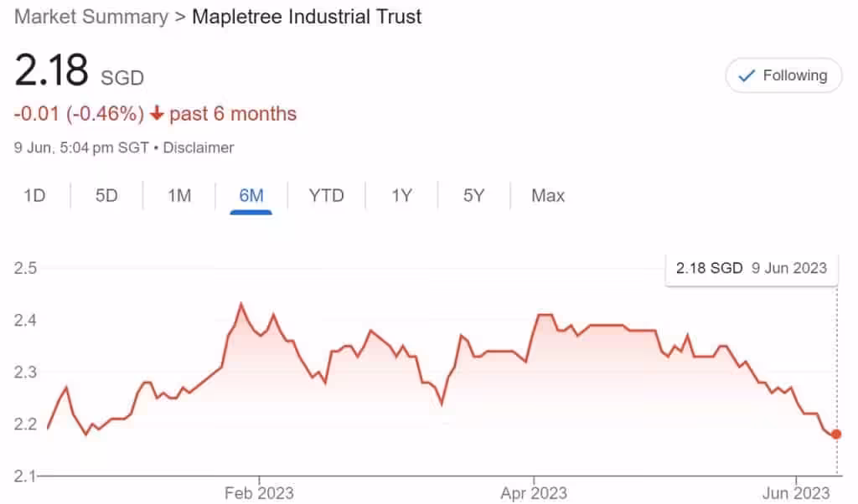858x504 pixels.
Task: Click the red downward arrow icon
Action: click(x=155, y=113)
